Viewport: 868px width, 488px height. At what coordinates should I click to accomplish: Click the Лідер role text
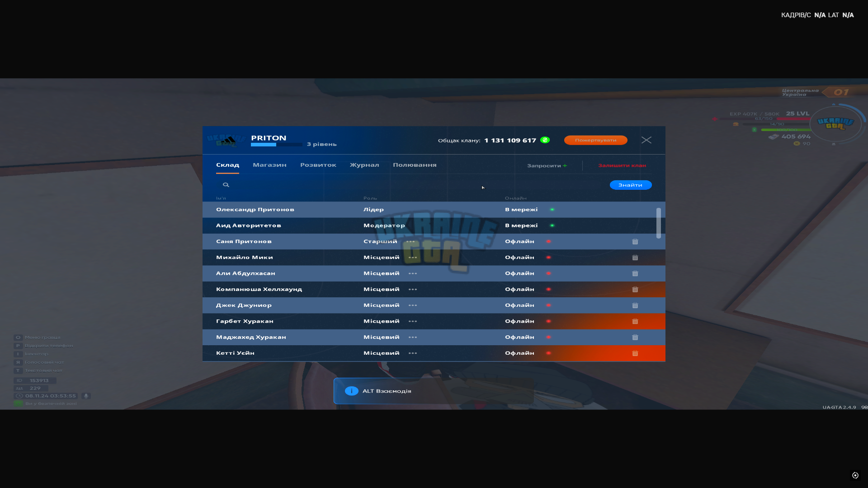pos(373,210)
